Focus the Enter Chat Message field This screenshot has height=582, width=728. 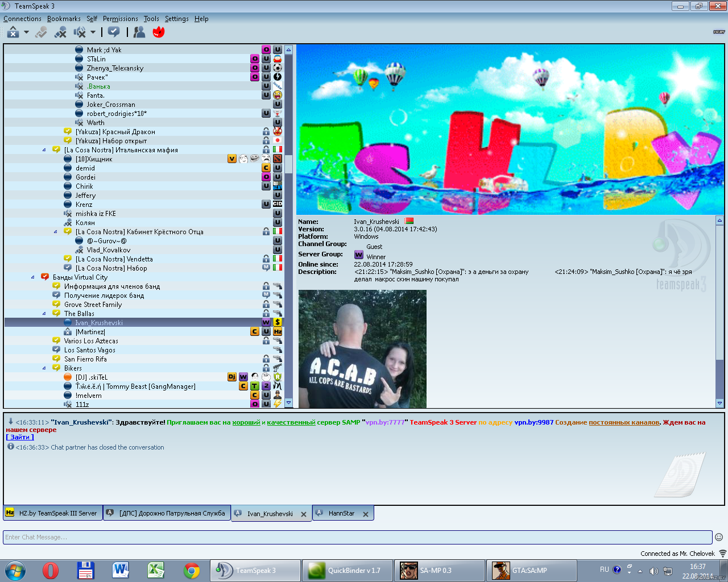click(x=358, y=537)
